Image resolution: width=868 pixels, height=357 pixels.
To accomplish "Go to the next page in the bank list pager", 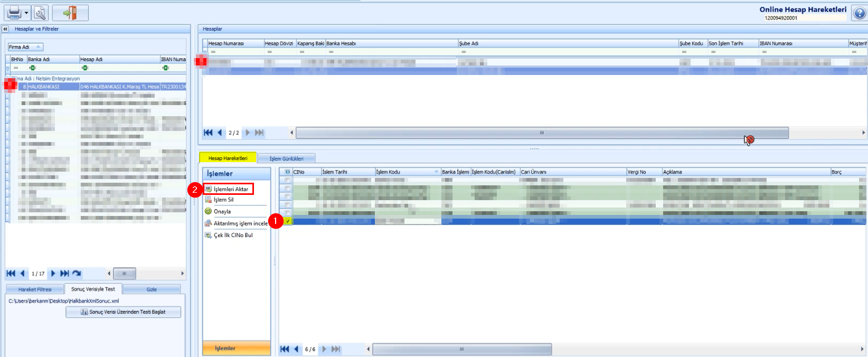I will 53,274.
